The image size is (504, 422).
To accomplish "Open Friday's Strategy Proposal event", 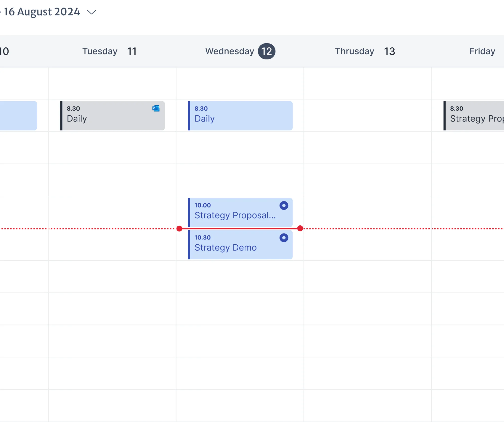I will pyautogui.click(x=476, y=116).
